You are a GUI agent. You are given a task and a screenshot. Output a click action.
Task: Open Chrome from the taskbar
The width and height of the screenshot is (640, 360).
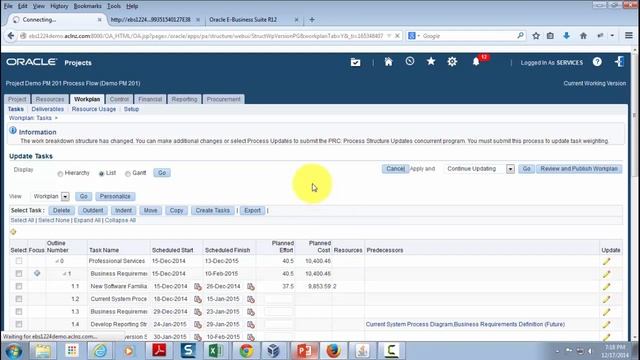coord(246,351)
